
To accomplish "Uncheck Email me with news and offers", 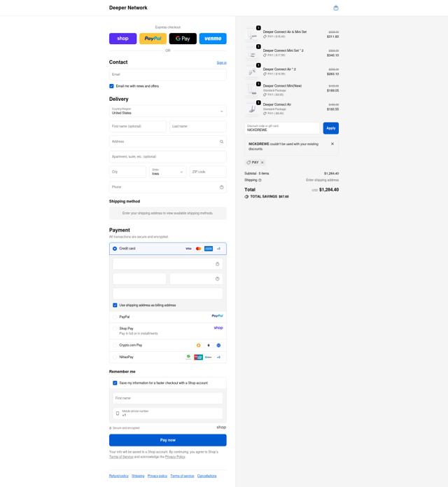I will 111,86.
